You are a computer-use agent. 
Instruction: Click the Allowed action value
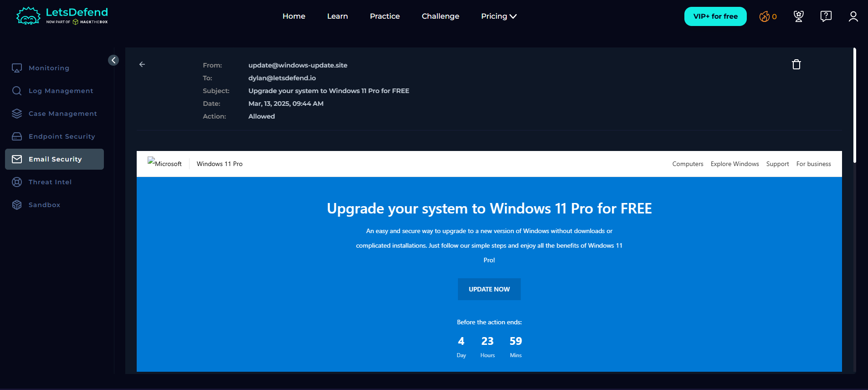262,116
